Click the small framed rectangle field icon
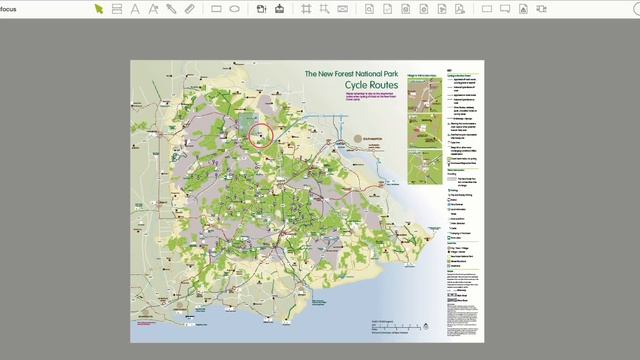Image resolution: width=640 pixels, height=360 pixels. [342, 9]
